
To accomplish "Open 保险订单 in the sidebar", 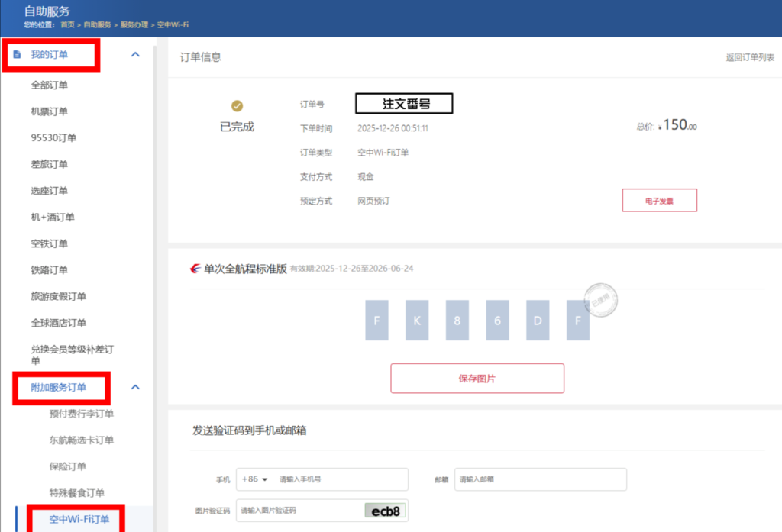I will (x=68, y=466).
